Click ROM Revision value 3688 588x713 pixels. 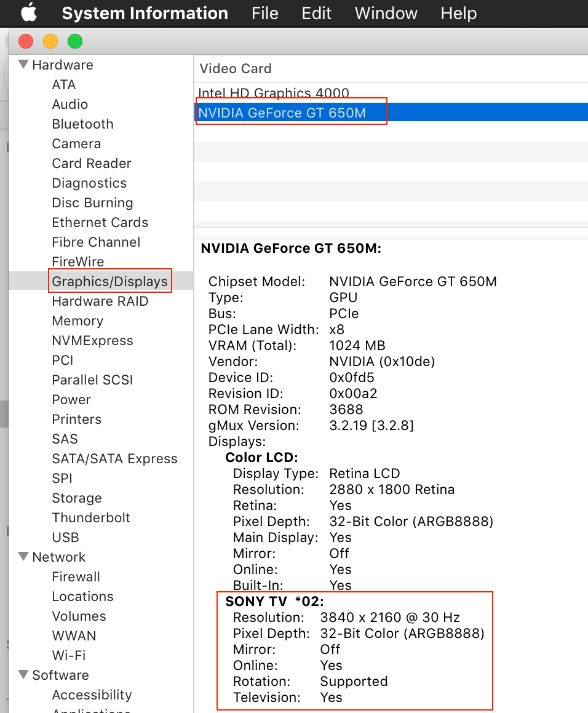(x=346, y=409)
